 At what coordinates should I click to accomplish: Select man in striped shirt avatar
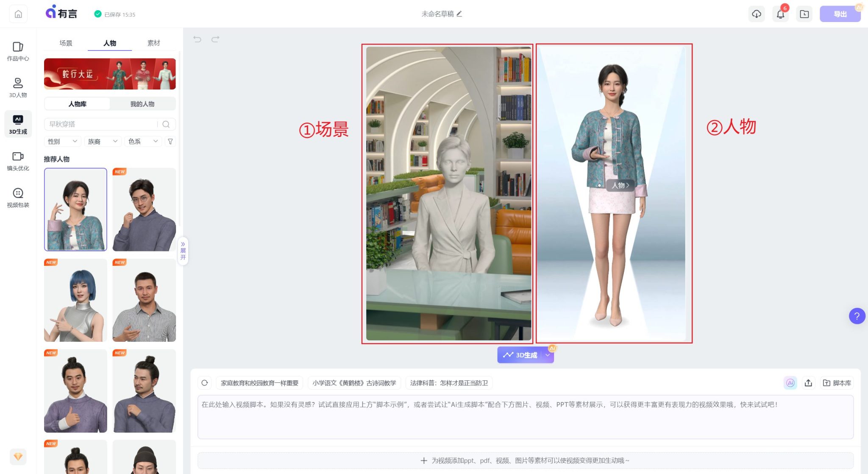click(x=144, y=300)
